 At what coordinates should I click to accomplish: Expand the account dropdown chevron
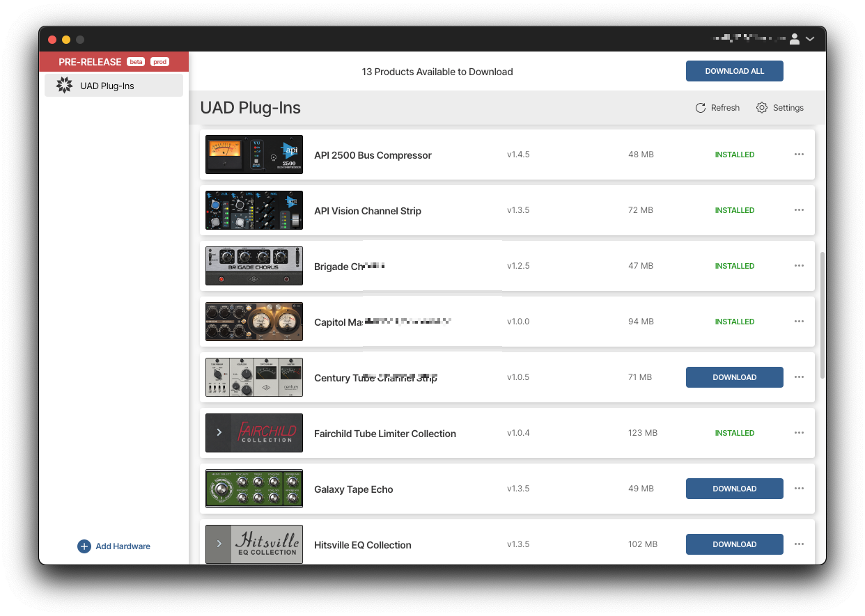point(810,40)
